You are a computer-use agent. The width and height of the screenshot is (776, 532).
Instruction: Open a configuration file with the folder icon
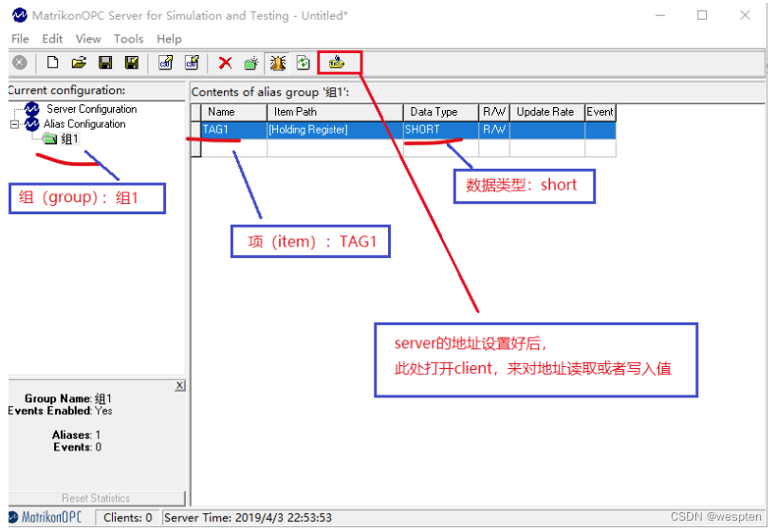79,63
